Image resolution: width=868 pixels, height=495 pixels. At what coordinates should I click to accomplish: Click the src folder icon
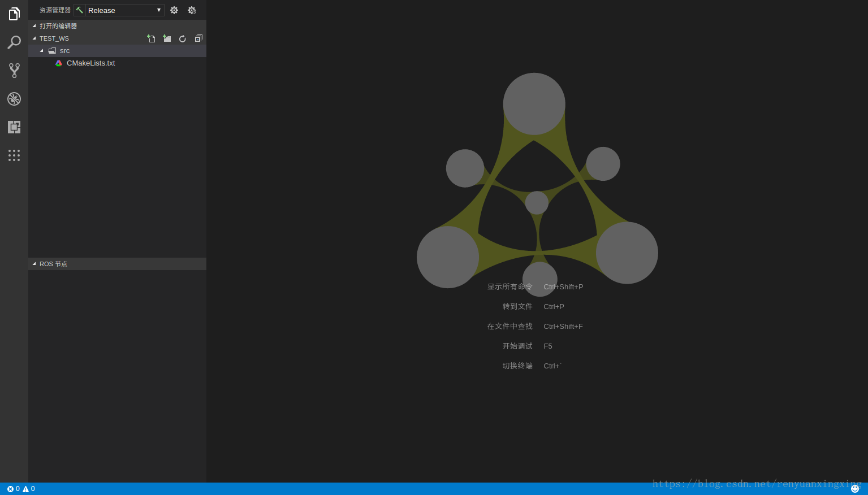(52, 51)
